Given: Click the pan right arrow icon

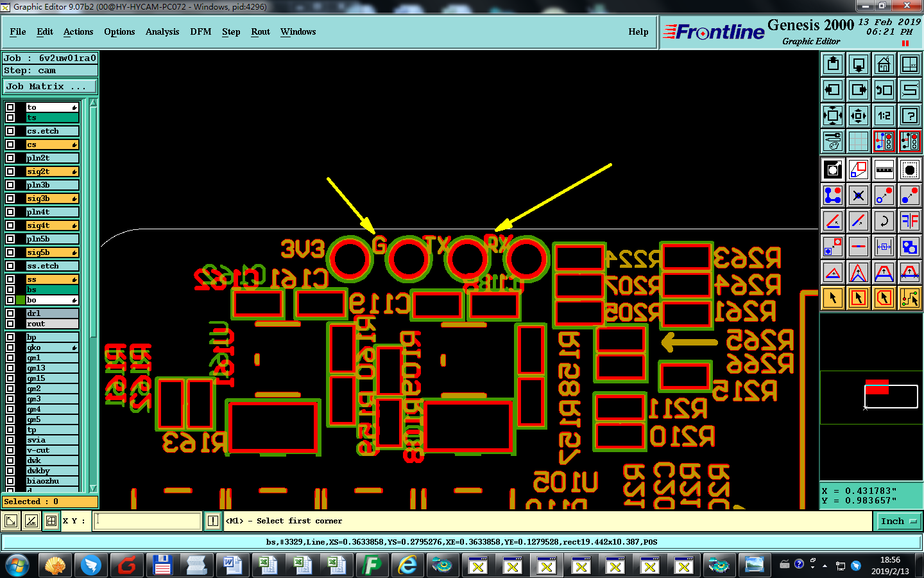Looking at the screenshot, I should tap(859, 90).
